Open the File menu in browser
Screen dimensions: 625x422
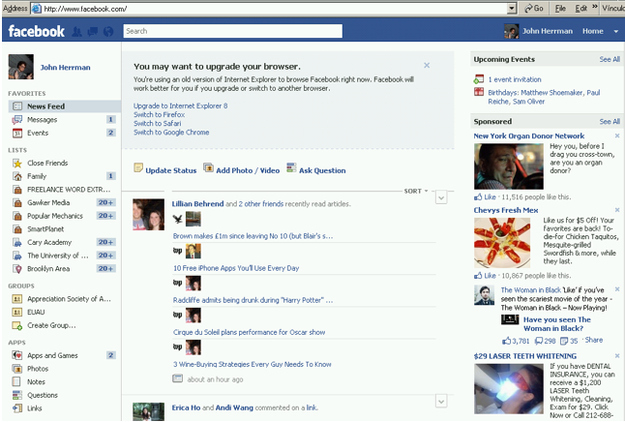pyautogui.click(x=560, y=8)
